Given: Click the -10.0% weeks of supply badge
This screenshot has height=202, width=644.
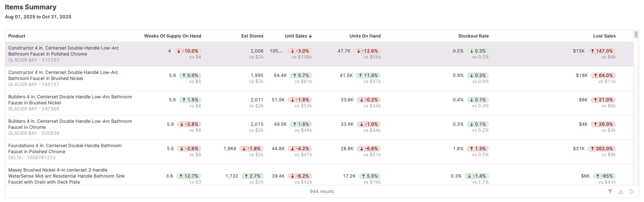Looking at the screenshot, I should coord(187,51).
